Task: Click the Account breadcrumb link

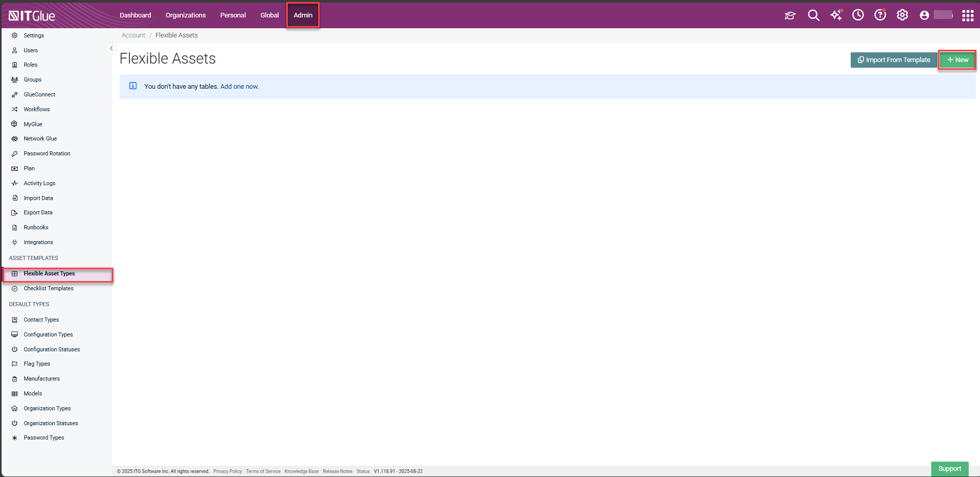Action: point(133,35)
